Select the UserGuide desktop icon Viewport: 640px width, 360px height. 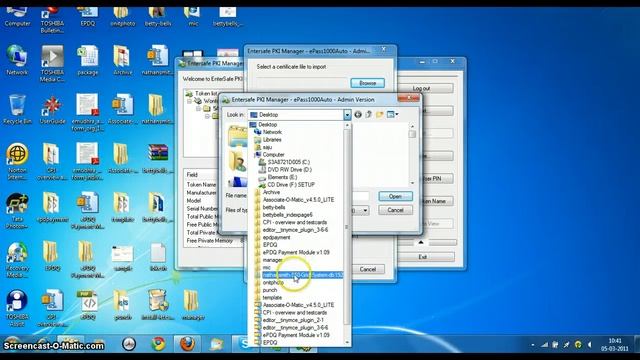click(52, 109)
